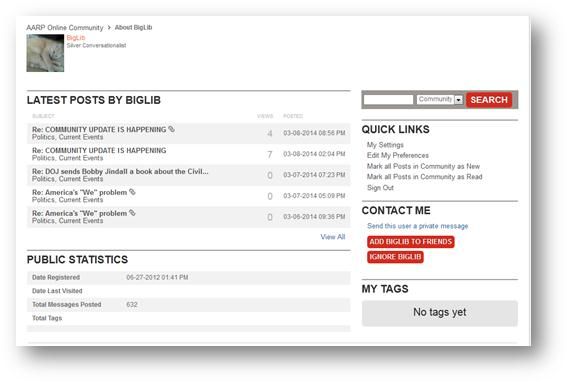Click Politics, Current Events under first post

pos(68,137)
